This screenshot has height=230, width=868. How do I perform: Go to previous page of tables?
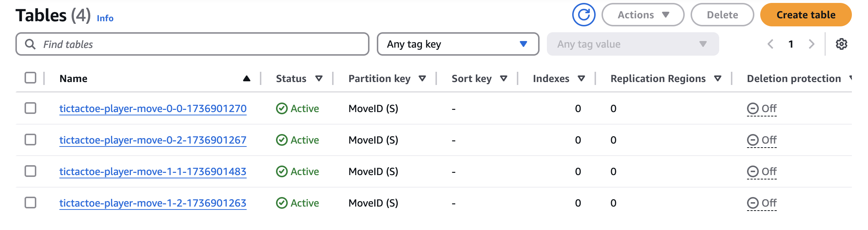click(770, 44)
